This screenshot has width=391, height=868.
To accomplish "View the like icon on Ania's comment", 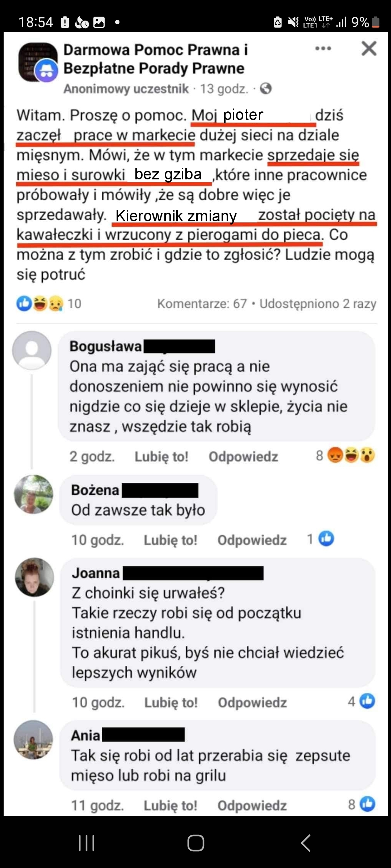I will point(368,804).
